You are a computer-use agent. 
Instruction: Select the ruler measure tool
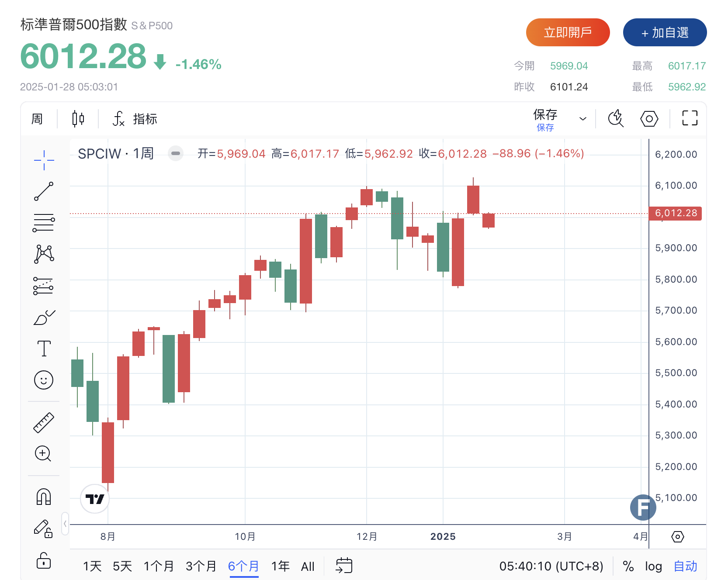click(44, 423)
